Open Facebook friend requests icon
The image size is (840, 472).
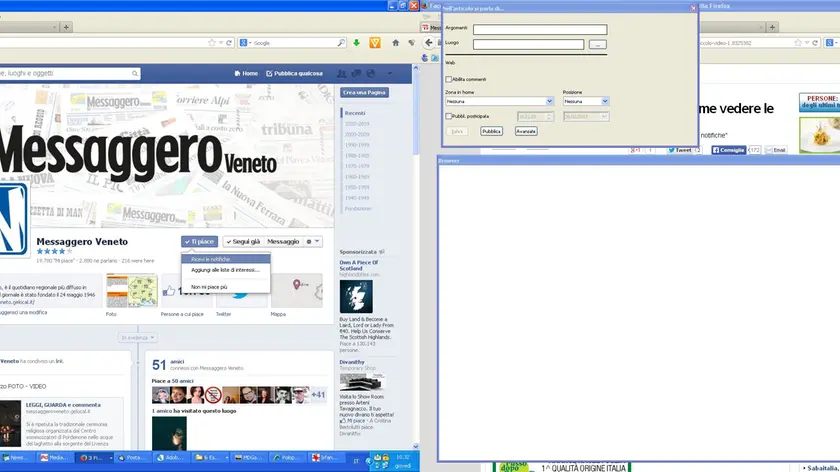click(x=341, y=73)
